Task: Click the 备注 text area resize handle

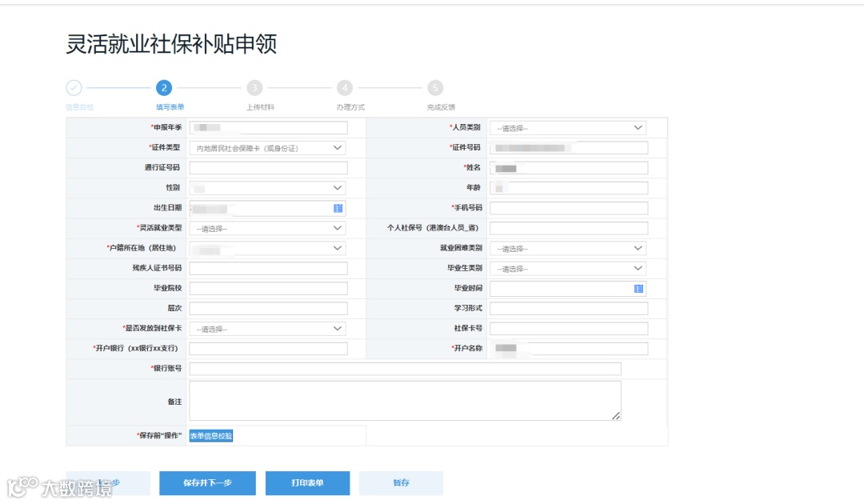Action: [x=616, y=416]
